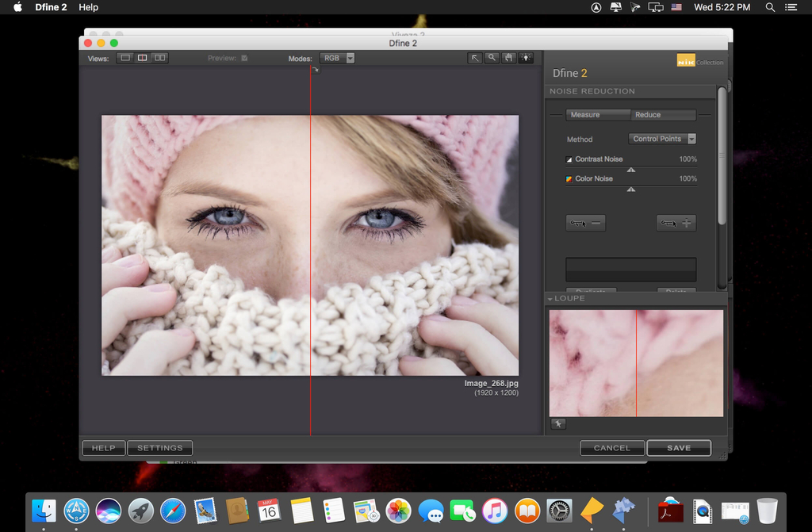This screenshot has height=532, width=812.
Task: Select the arrow pointer tool
Action: click(475, 58)
